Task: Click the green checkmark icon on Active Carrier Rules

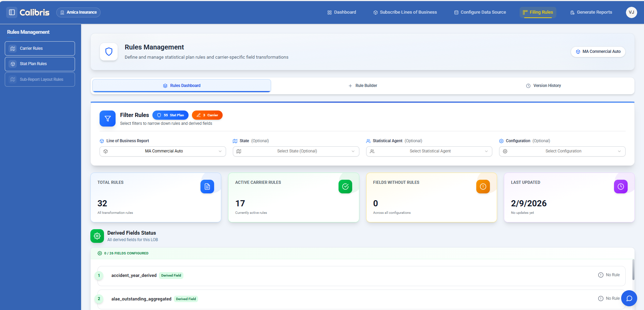Action: 345,187
